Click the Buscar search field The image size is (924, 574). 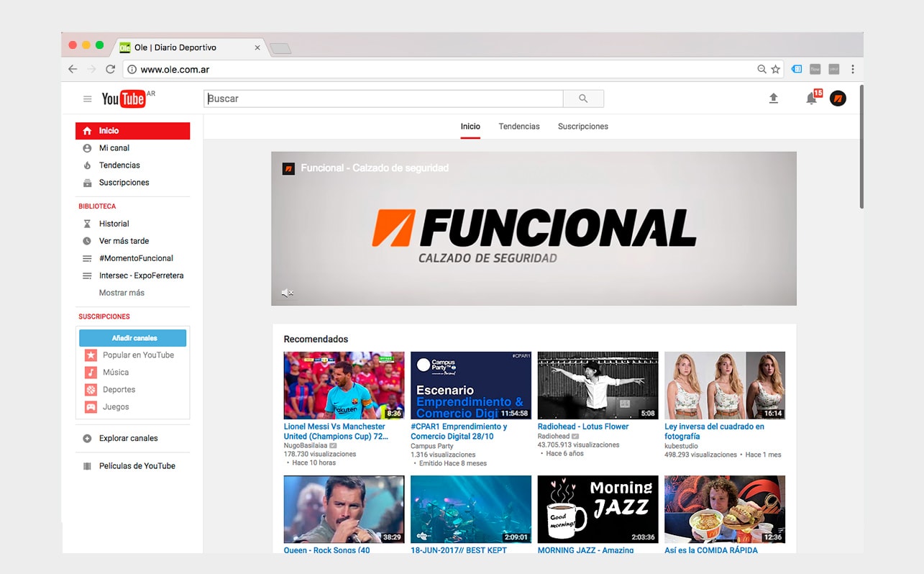pos(383,99)
